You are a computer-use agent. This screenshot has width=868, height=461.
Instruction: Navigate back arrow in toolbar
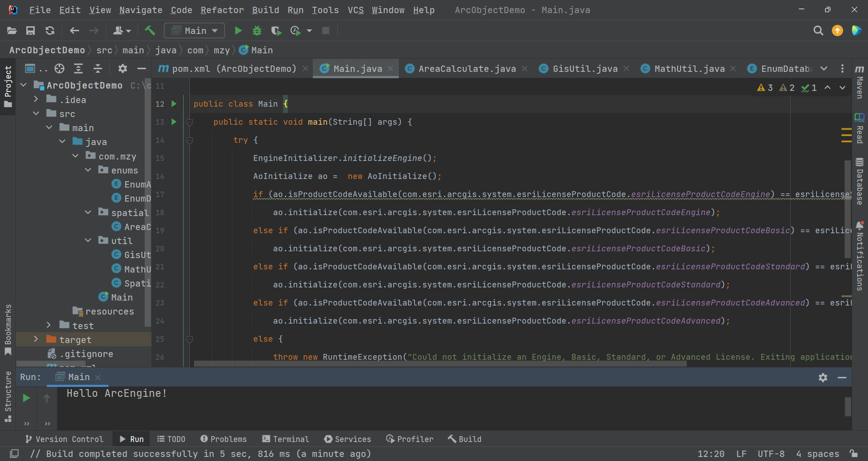75,31
